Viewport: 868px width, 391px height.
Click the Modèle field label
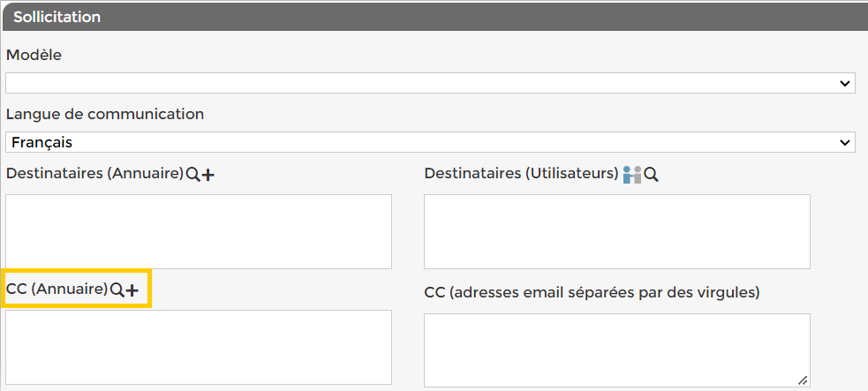pos(34,55)
